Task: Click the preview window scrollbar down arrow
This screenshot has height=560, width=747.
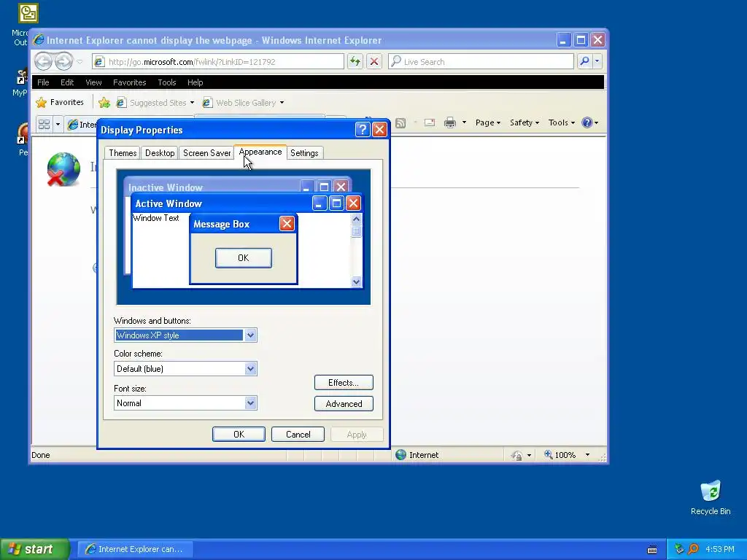Action: point(356,281)
